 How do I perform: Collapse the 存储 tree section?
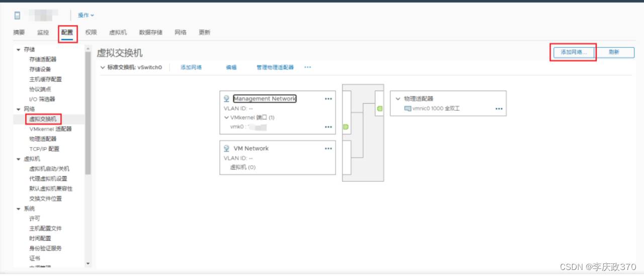tap(19, 49)
